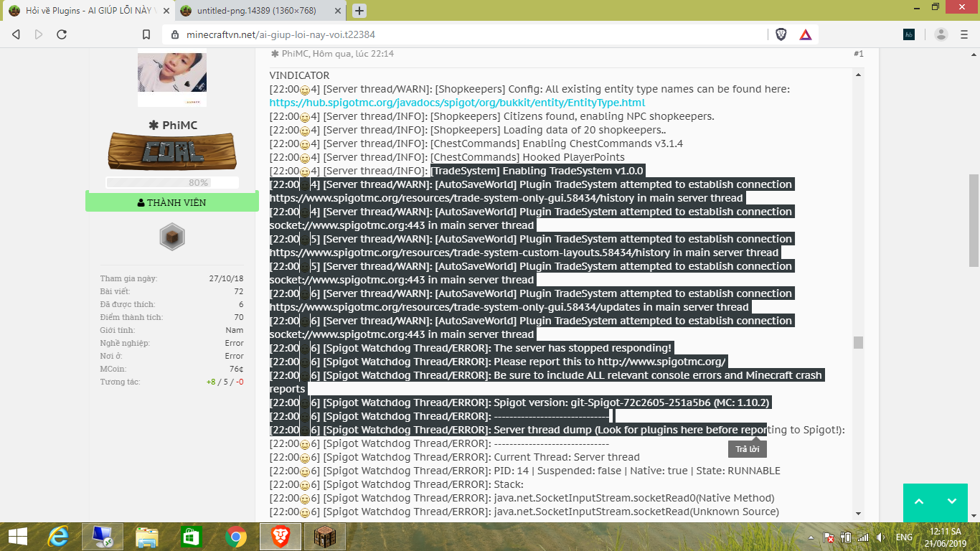Screen dimensions: 980x551
Task: Open Remote Desktop from the taskbar
Action: coord(103,537)
